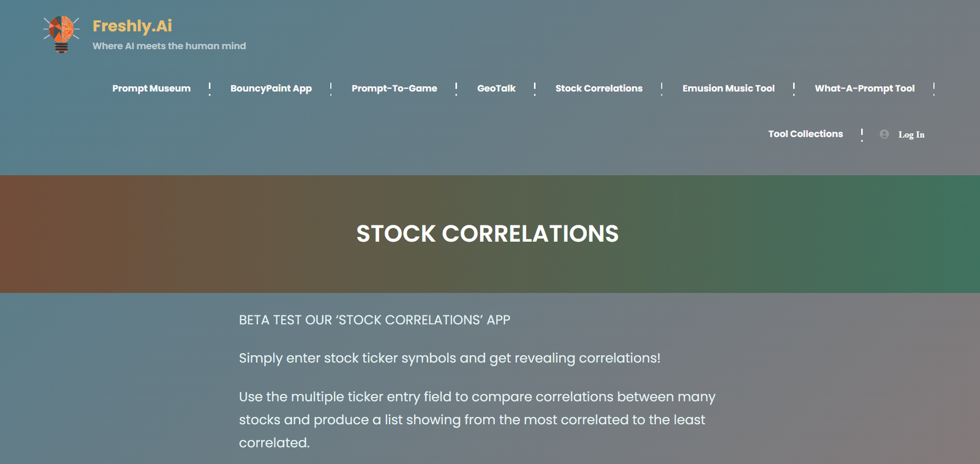The height and width of the screenshot is (464, 980).
Task: Click the 'Beta test our Stock Correlations app' subheading
Action: 374,320
